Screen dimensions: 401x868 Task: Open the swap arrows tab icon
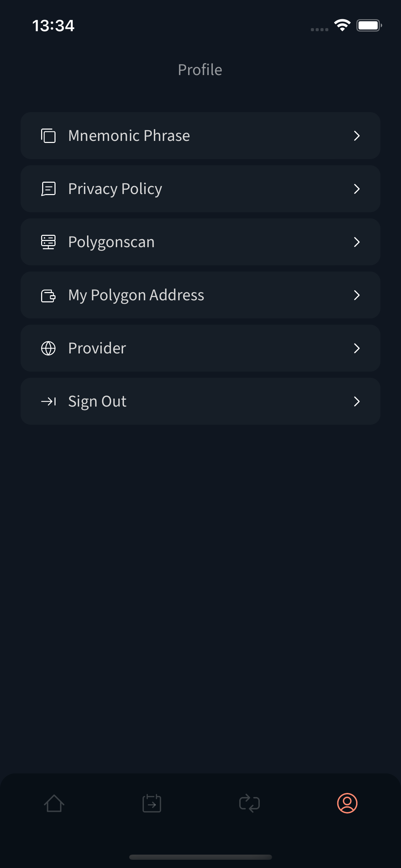[x=250, y=803]
